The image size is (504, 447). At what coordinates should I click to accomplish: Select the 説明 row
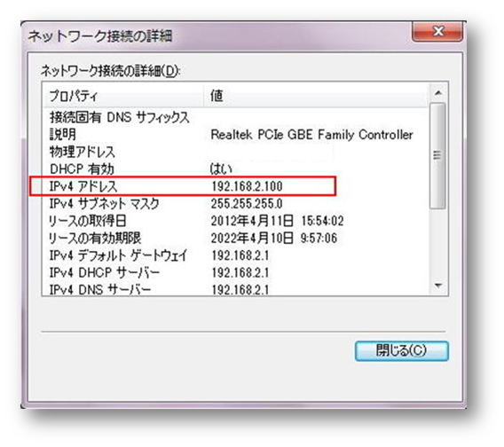(236, 134)
